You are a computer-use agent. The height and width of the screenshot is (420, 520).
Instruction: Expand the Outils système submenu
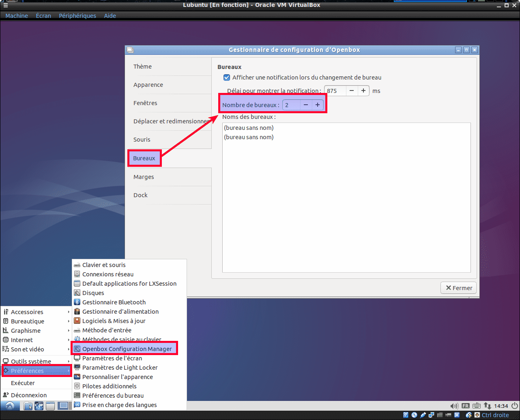coord(37,361)
